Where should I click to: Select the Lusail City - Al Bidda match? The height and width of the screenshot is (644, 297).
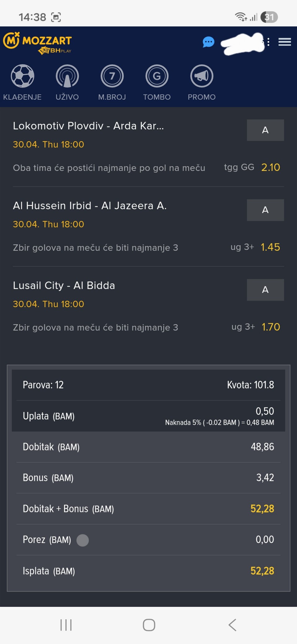tap(64, 285)
